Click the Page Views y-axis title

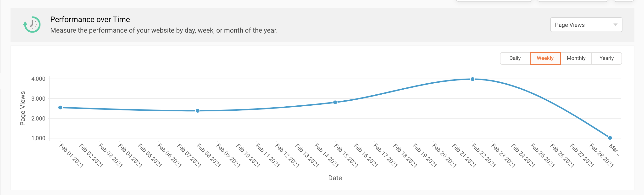pyautogui.click(x=23, y=108)
